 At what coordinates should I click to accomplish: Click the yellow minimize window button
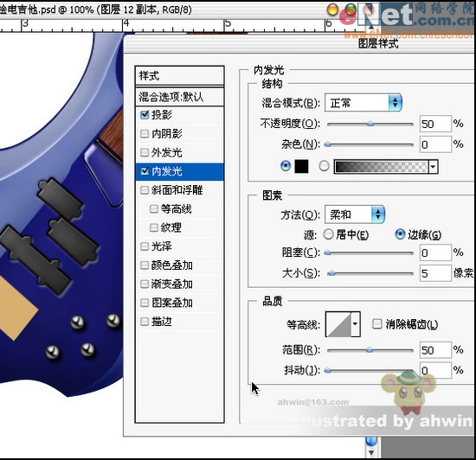coord(332,10)
